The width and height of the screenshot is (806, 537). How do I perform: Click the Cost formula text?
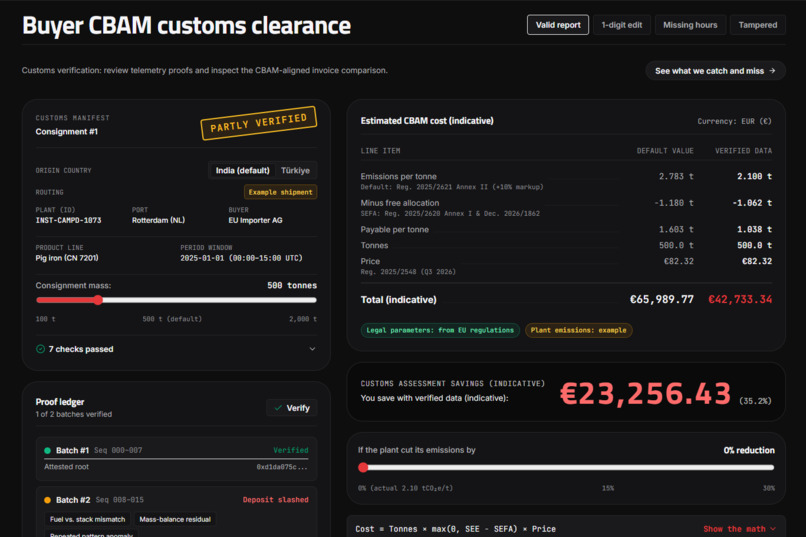(455, 529)
